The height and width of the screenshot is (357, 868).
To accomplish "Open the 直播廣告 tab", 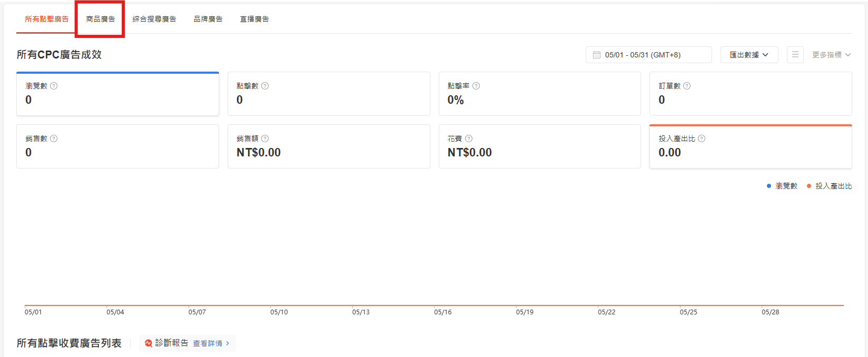I will click(x=254, y=19).
